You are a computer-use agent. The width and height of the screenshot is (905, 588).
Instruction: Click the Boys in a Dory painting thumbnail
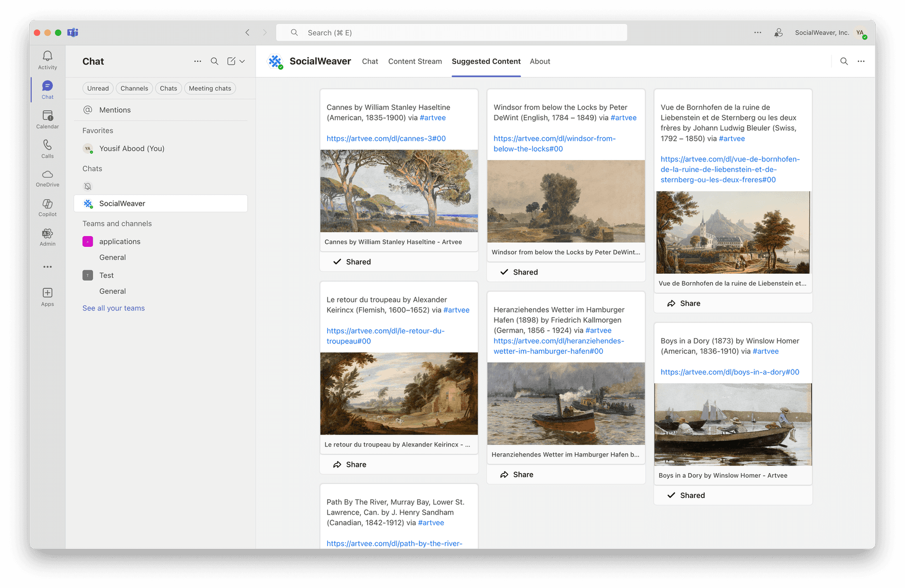point(732,425)
